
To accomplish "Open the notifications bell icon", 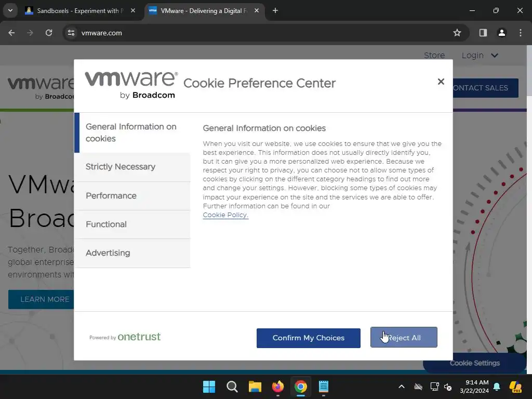I will [x=497, y=387].
